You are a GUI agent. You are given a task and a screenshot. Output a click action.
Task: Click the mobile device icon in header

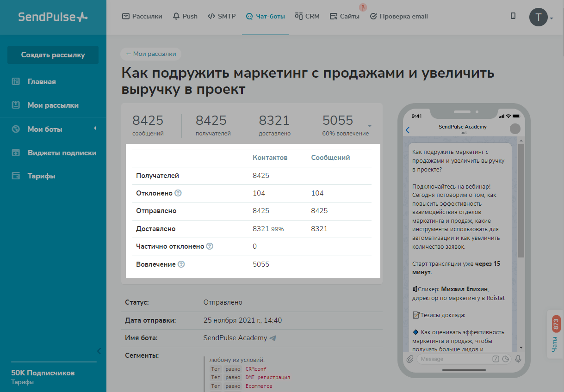513,16
